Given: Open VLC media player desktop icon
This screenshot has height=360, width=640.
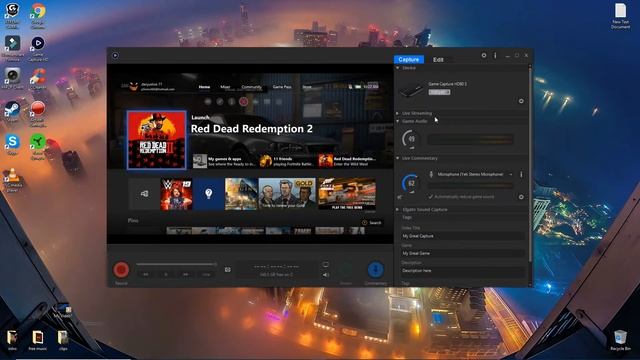Looking at the screenshot, I should (13, 180).
